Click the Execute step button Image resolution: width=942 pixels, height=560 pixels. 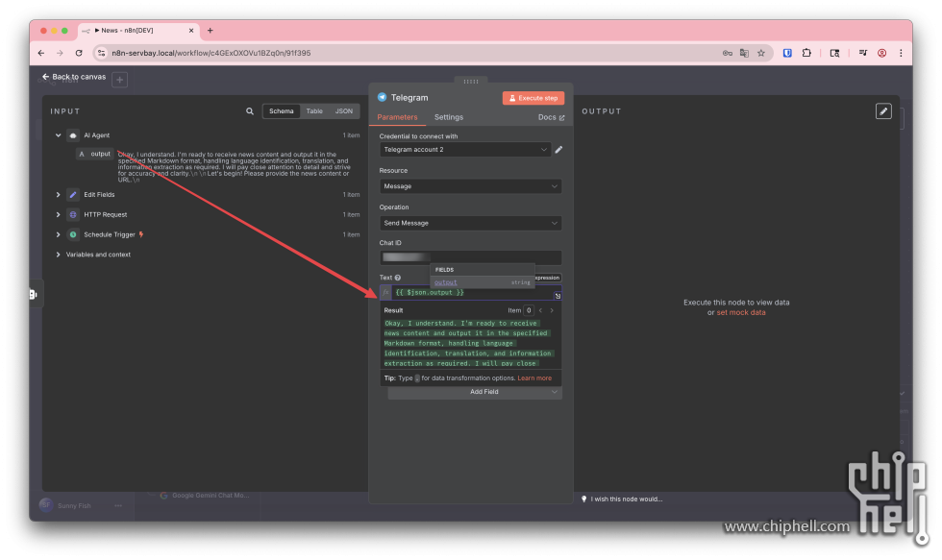point(533,98)
